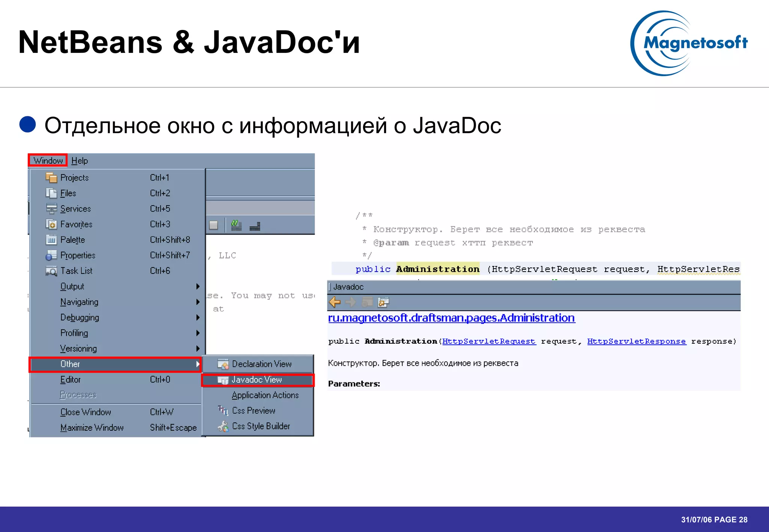The image size is (769, 532).
Task: Click the Favorites star icon
Action: click(x=51, y=224)
